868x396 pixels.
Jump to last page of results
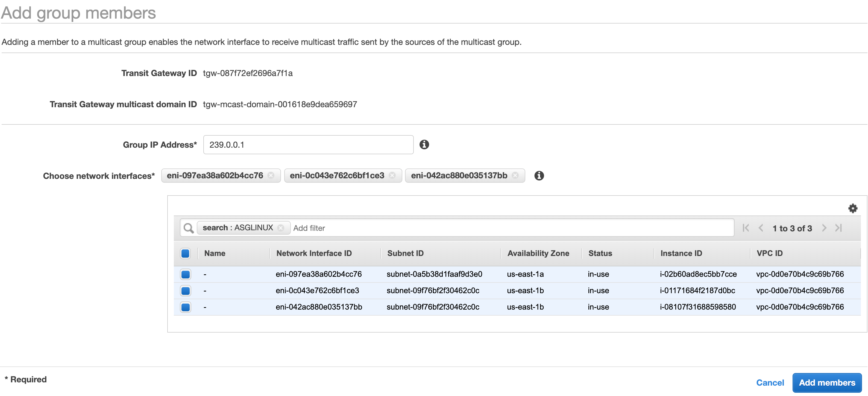pos(839,228)
